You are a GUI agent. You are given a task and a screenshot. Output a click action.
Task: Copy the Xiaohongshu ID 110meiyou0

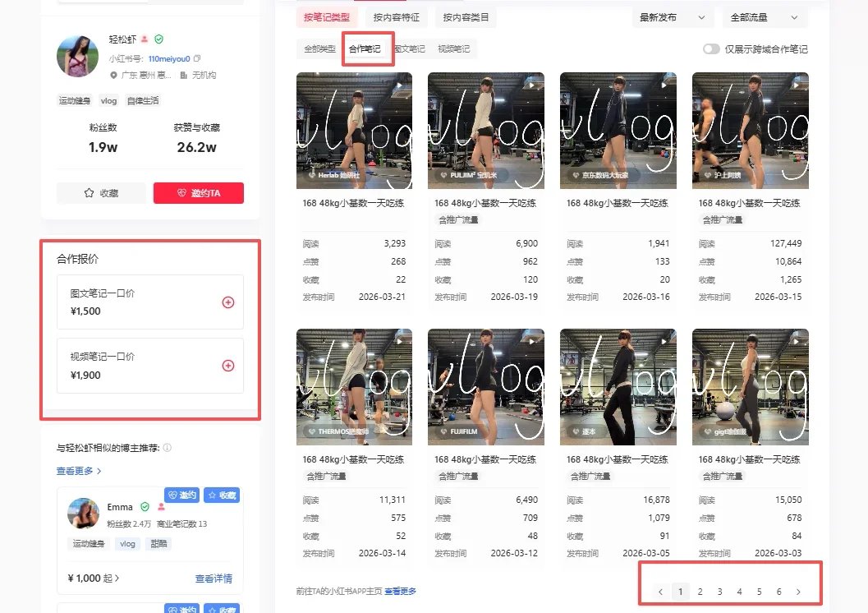click(x=197, y=58)
